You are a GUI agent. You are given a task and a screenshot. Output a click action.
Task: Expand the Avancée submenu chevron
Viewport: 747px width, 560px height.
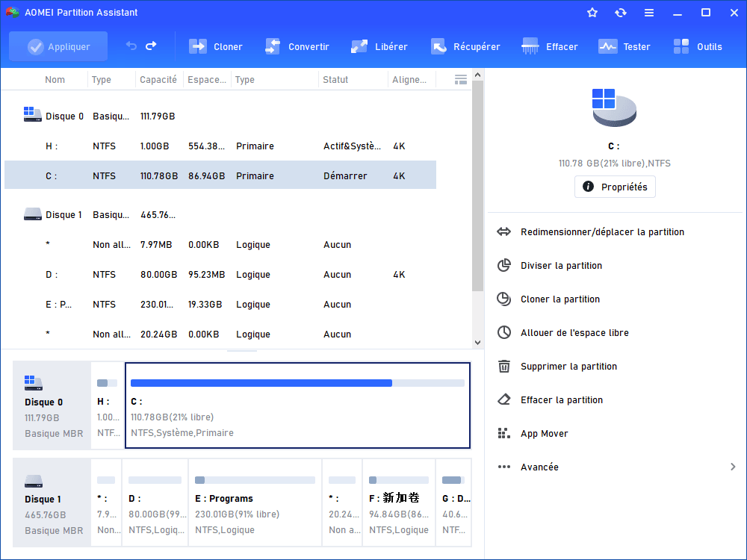734,467
